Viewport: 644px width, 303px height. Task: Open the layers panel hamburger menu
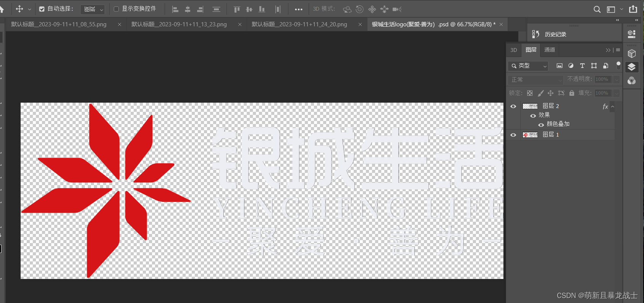[x=618, y=50]
